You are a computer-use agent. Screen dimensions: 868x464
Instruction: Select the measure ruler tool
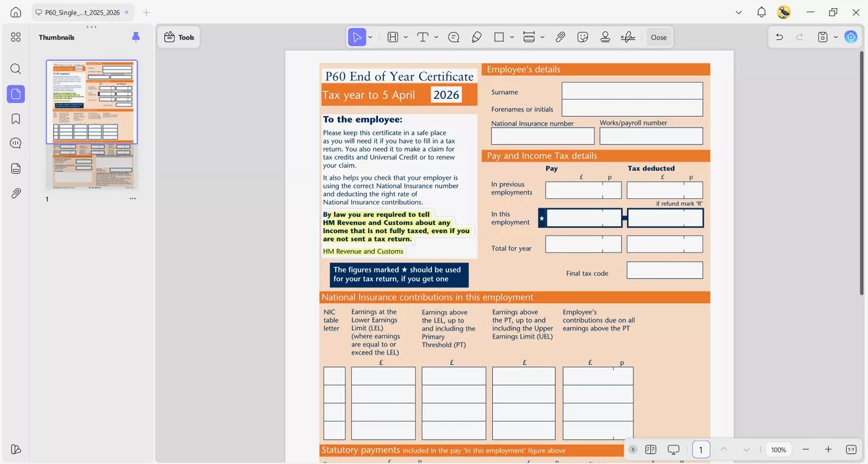coord(529,37)
